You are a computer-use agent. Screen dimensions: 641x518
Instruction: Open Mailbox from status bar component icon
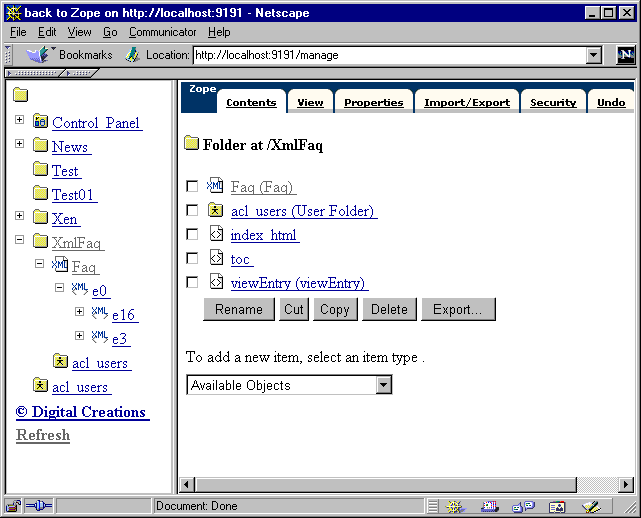[489, 507]
